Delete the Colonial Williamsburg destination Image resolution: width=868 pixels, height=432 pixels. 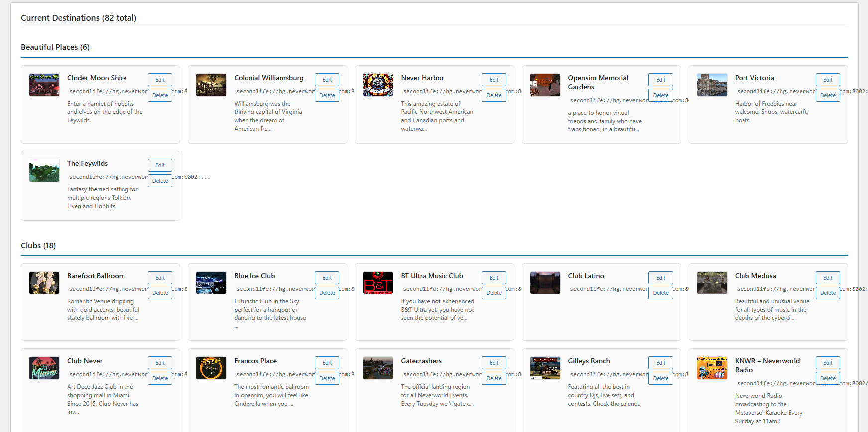pos(327,95)
